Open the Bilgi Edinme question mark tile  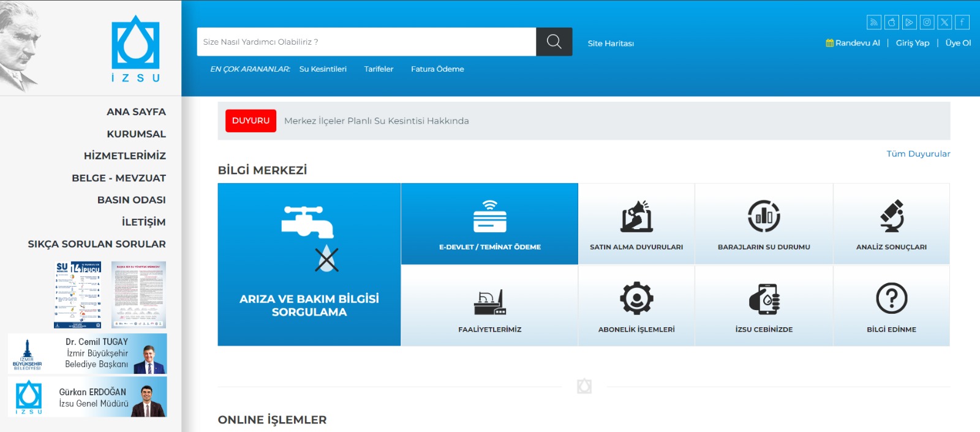[x=891, y=306]
